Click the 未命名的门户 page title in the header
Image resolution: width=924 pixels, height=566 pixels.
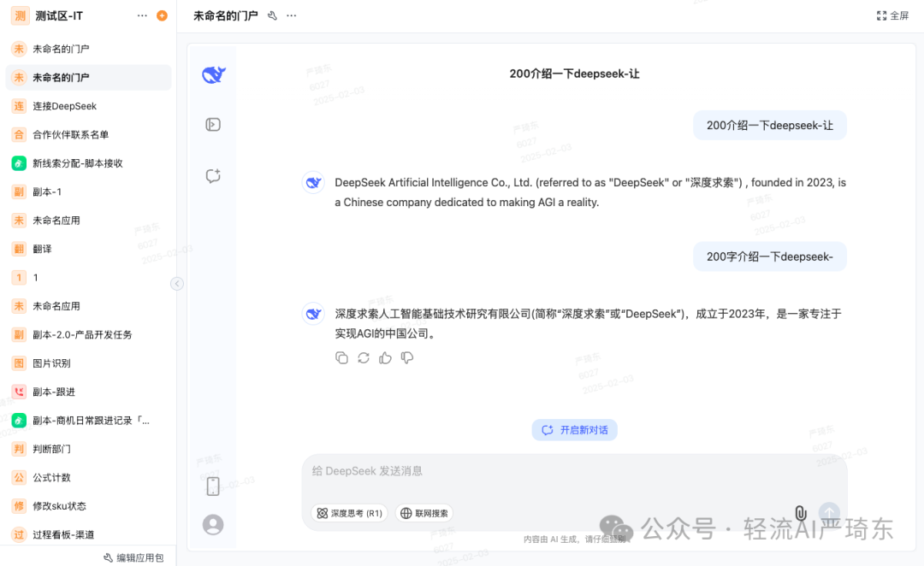pyautogui.click(x=226, y=16)
